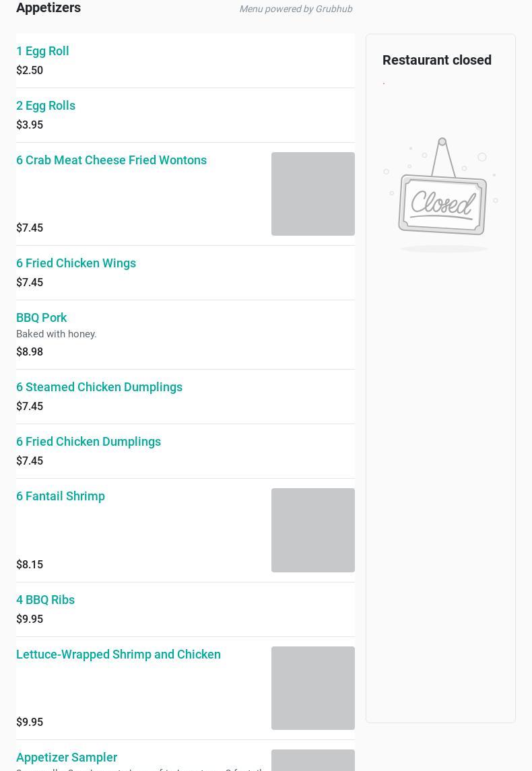Click the Crab Meat Wontons photo placeholder

(x=312, y=194)
